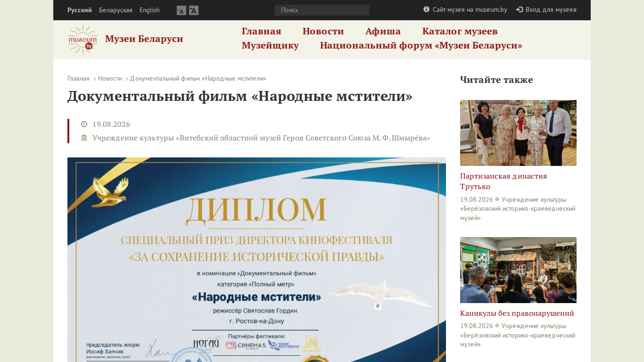644x362 pixels.
Task: Switch language to Русский
Action: (x=80, y=10)
